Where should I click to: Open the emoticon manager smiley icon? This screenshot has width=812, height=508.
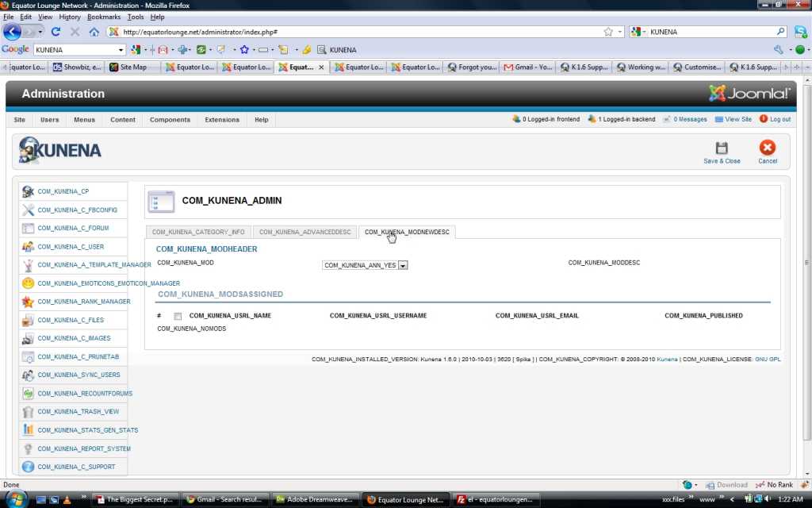[28, 283]
